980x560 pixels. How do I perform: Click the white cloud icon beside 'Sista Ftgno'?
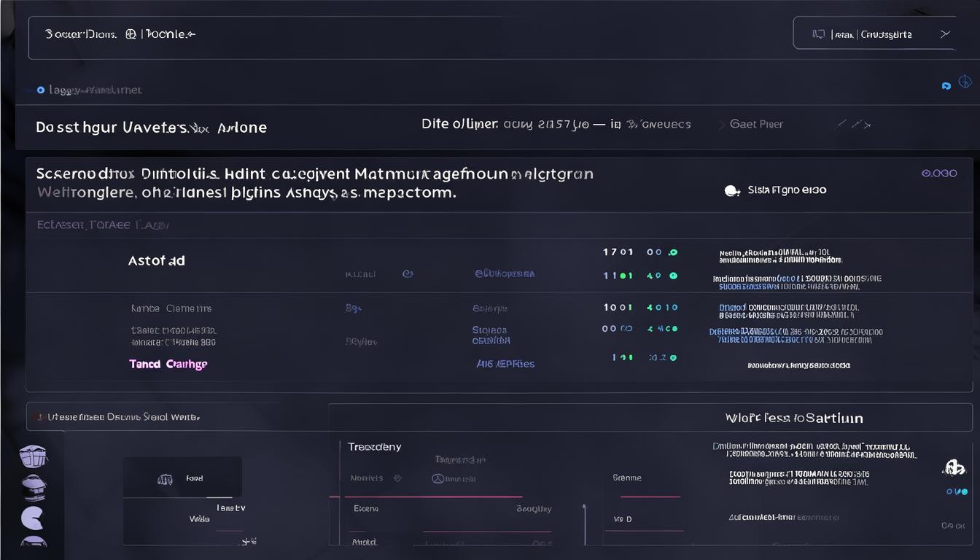732,191
